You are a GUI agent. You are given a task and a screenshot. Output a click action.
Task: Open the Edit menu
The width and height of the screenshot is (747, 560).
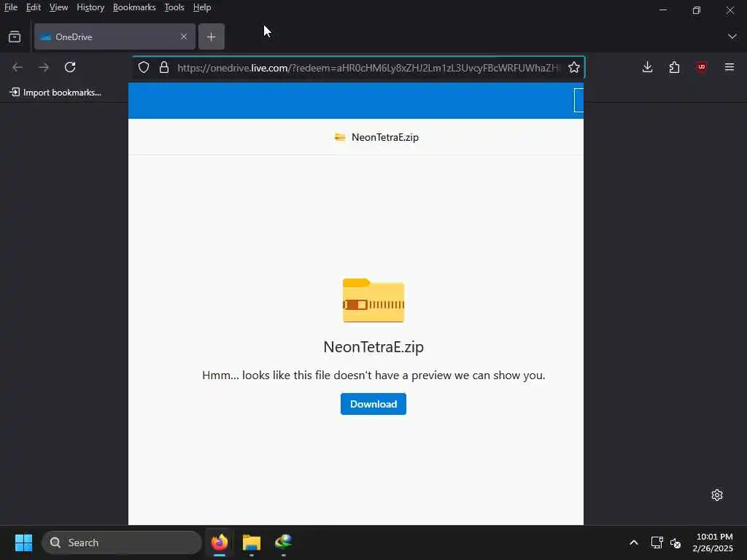click(x=34, y=7)
